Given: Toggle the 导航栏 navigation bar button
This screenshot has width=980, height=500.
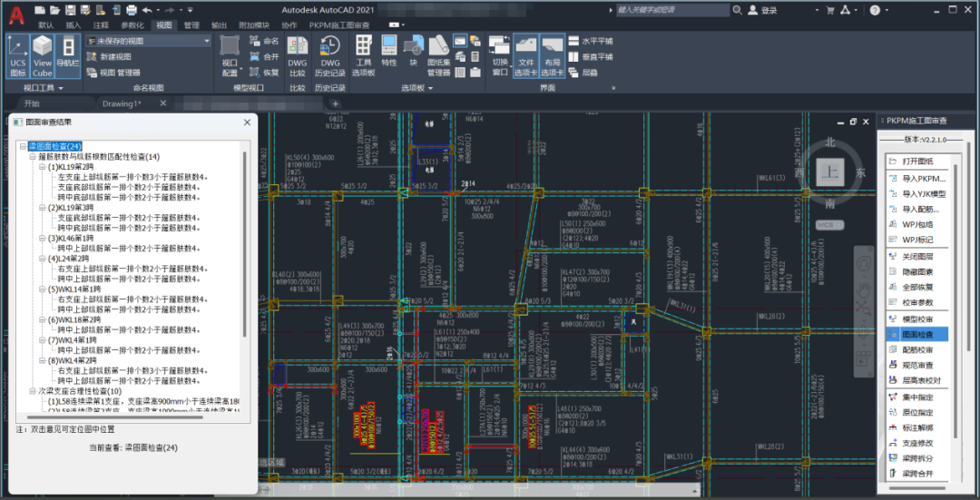Looking at the screenshot, I should (x=67, y=55).
